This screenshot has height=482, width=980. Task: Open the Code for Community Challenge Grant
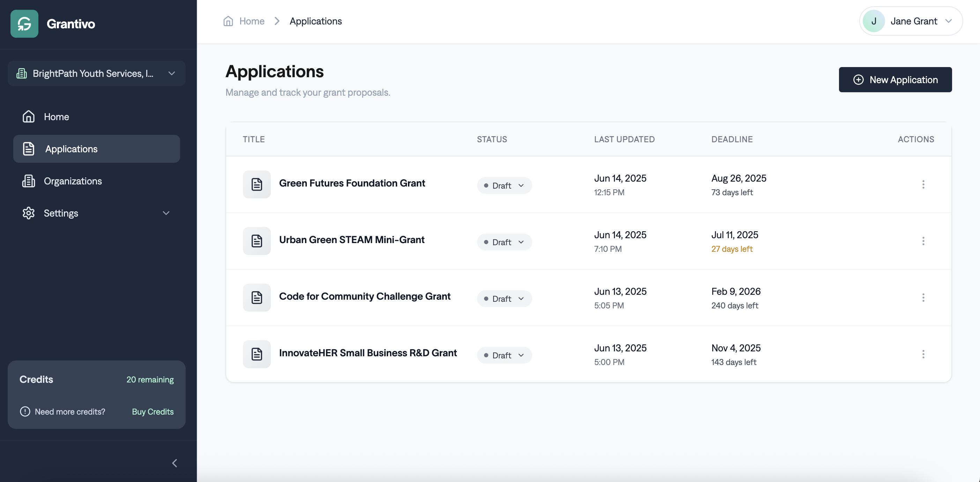(364, 296)
